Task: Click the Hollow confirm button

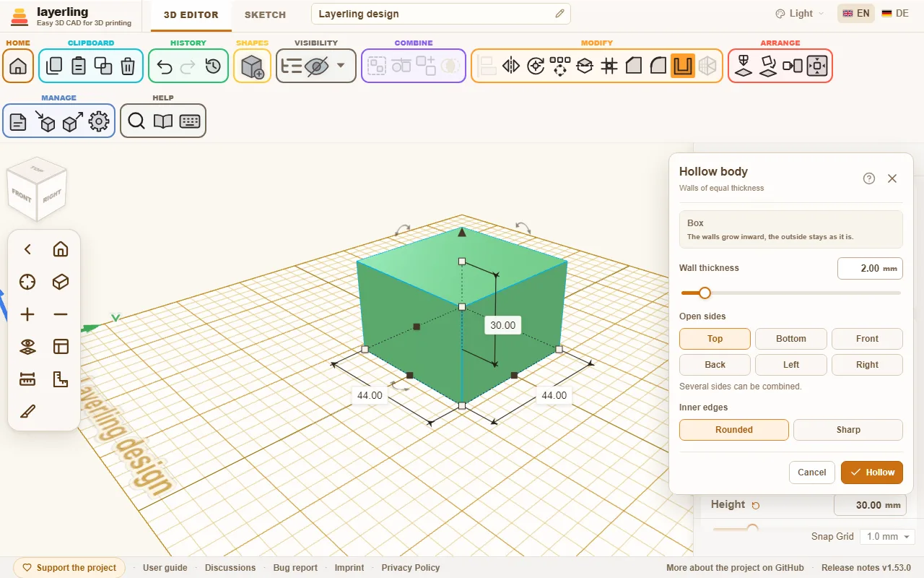Action: click(872, 473)
